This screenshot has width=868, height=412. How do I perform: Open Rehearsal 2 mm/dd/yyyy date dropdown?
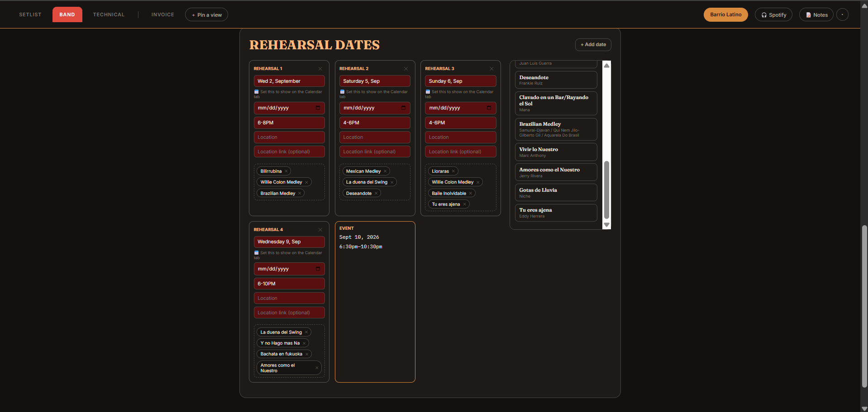[x=375, y=108]
